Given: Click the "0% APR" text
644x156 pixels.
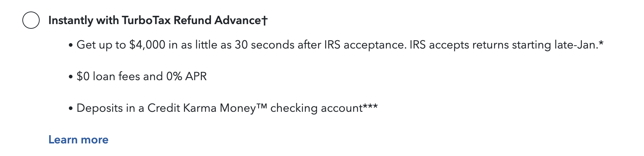Looking at the screenshot, I should click(186, 77).
